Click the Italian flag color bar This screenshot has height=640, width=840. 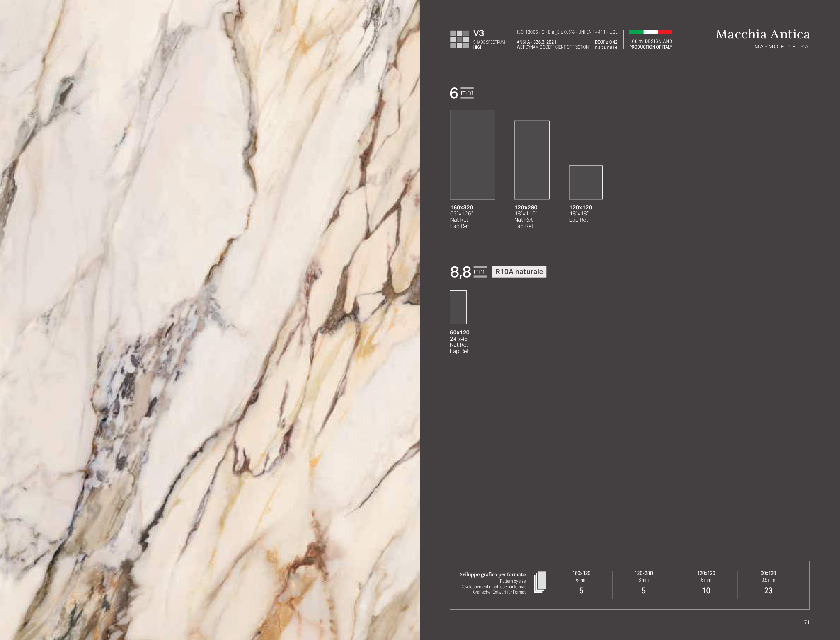click(x=650, y=32)
